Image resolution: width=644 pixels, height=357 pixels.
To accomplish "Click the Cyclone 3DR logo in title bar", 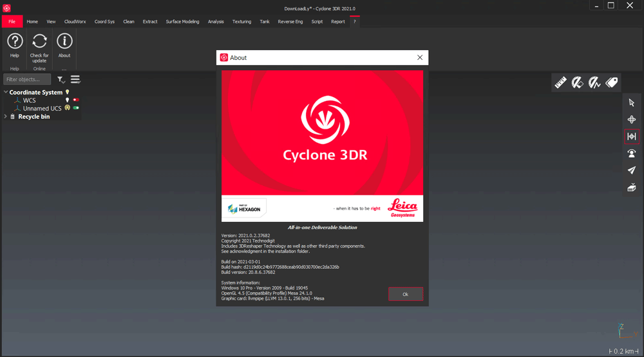I will tap(6, 8).
